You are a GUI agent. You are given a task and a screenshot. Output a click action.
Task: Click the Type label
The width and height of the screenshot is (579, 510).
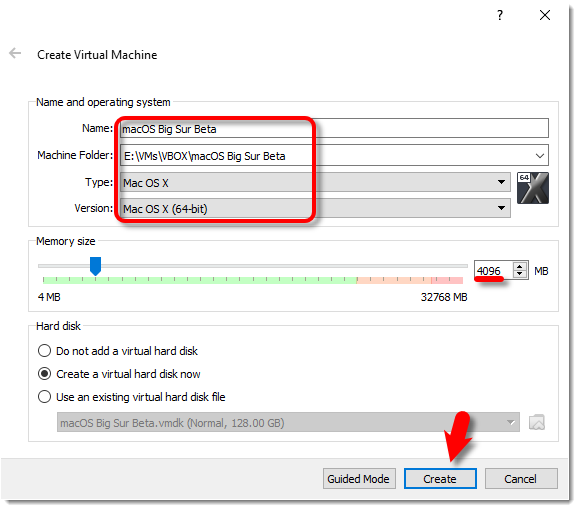99,182
